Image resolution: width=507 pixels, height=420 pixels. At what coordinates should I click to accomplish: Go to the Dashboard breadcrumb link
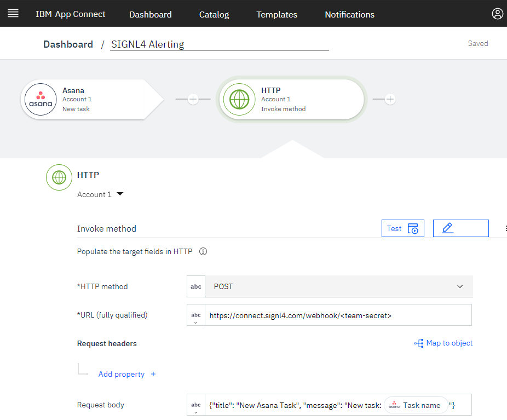68,44
